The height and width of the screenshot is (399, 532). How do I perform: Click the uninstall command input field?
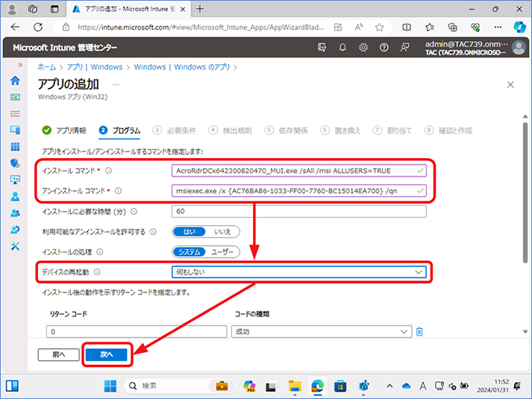coord(299,191)
